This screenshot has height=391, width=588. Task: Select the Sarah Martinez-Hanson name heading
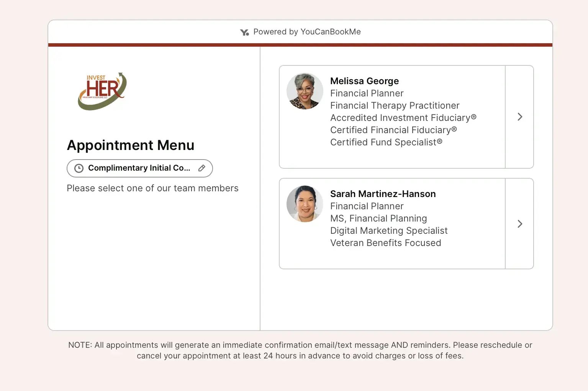pos(383,194)
